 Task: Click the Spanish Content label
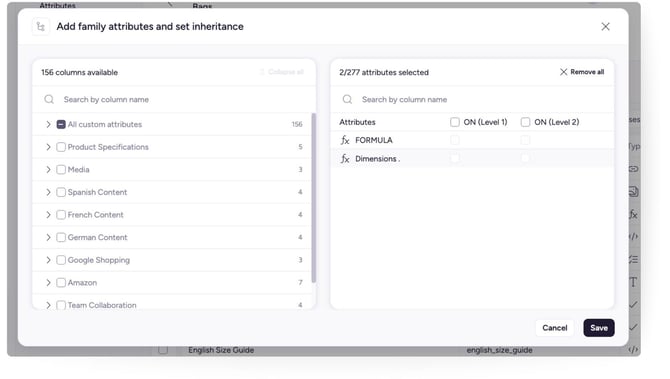[x=97, y=192]
